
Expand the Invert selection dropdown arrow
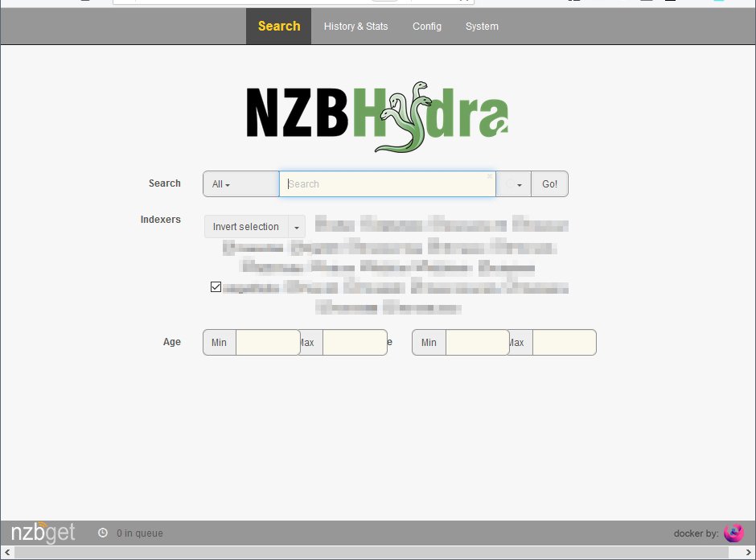pyautogui.click(x=297, y=227)
